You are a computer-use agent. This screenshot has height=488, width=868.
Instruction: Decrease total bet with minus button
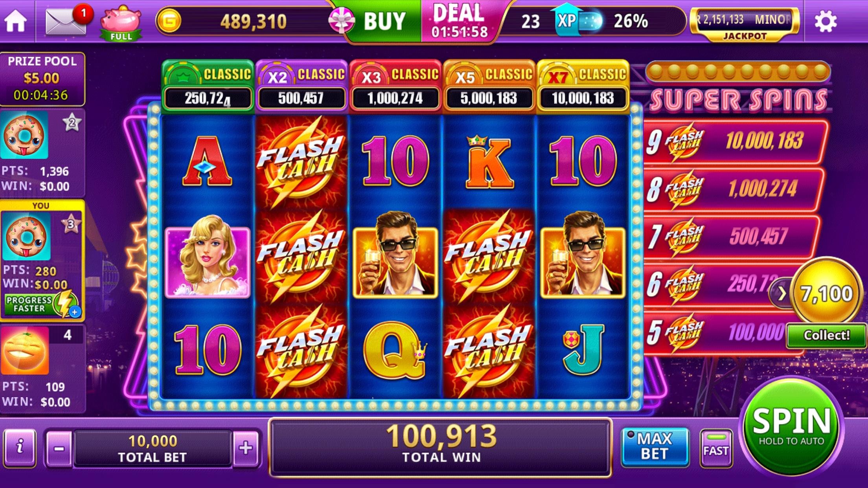click(59, 448)
